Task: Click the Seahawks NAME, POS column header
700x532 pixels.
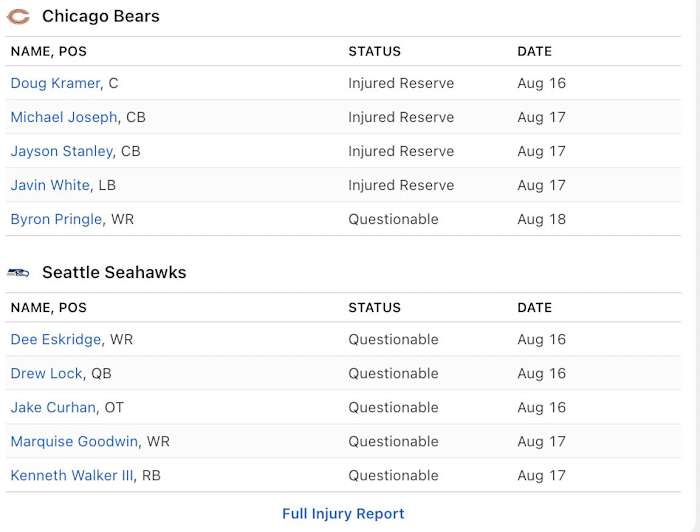Action: (49, 307)
